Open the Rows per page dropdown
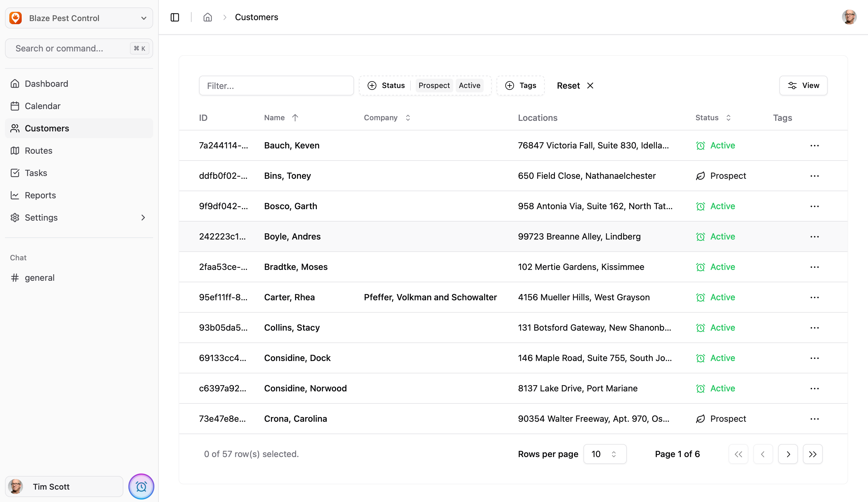 click(x=604, y=454)
